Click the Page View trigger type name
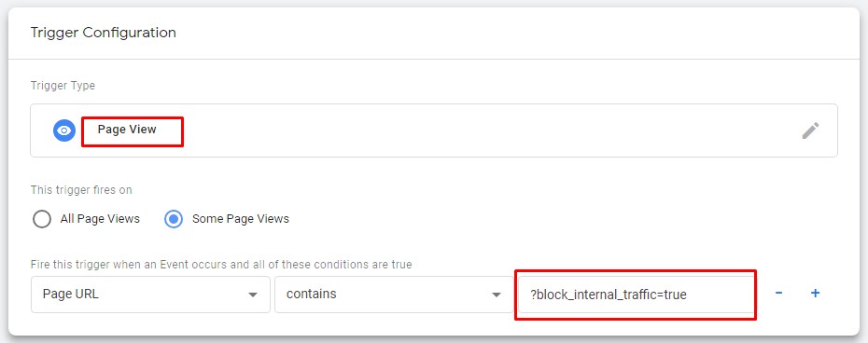 coord(127,130)
